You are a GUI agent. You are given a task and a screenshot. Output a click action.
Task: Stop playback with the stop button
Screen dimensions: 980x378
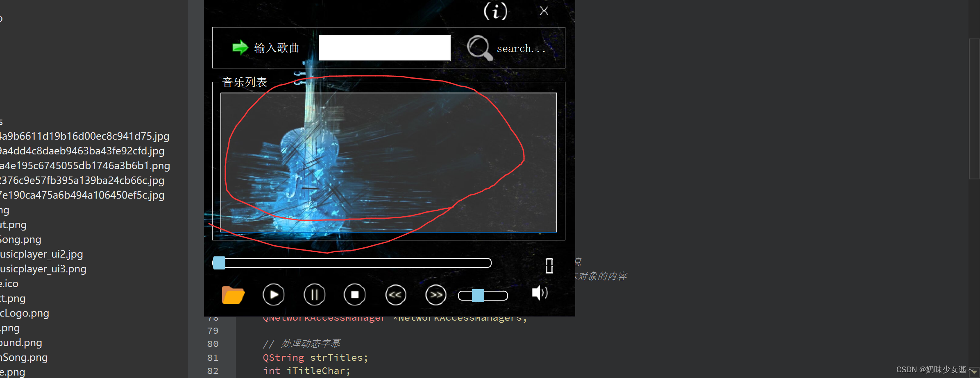[x=355, y=294]
